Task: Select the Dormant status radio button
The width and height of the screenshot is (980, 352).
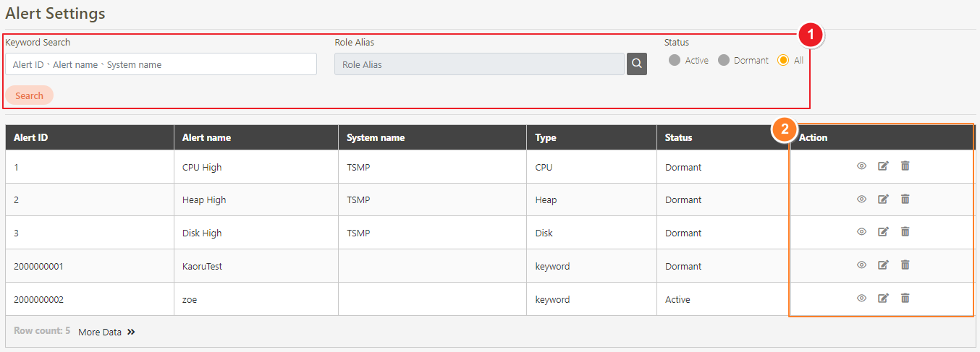Action: click(724, 61)
